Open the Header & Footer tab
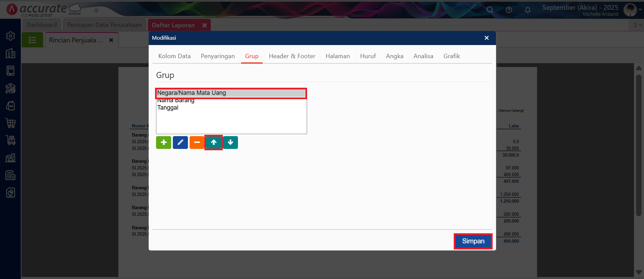644x279 pixels. click(x=292, y=56)
